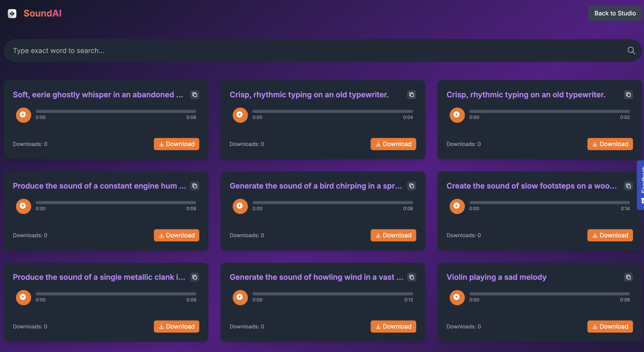Open the Feedback side tab
The width and height of the screenshot is (644, 352).
[x=641, y=185]
